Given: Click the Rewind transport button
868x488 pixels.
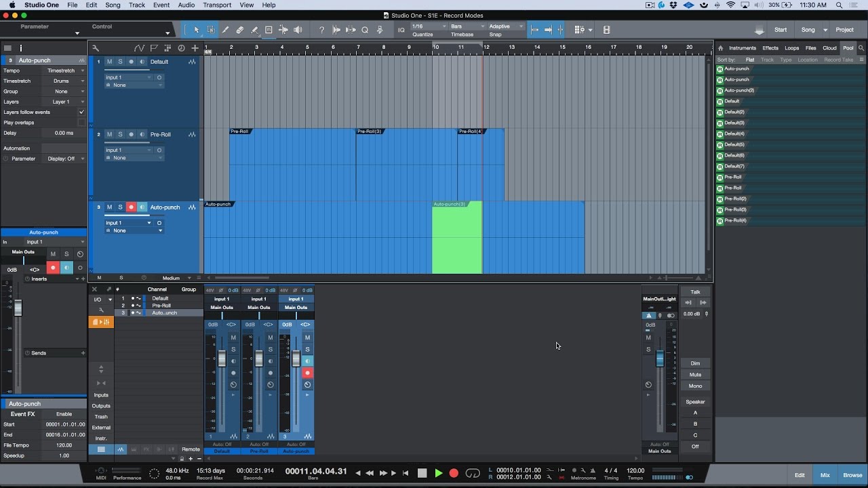Looking at the screenshot, I should click(370, 473).
